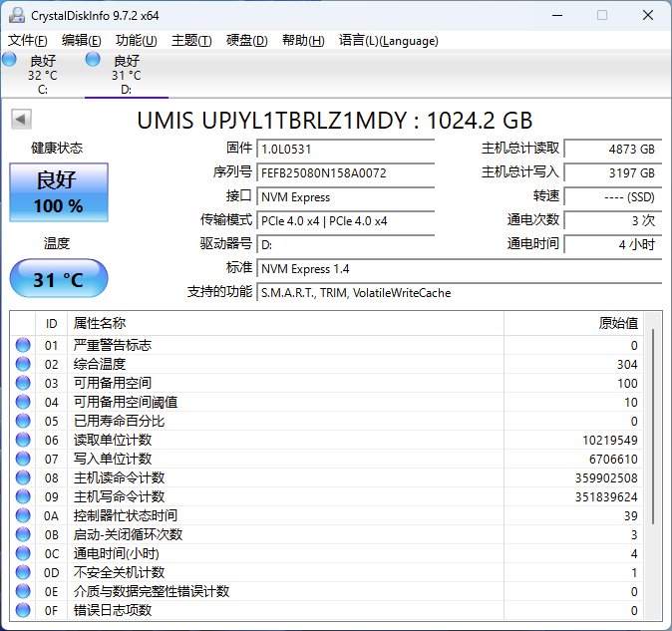This screenshot has width=672, height=631.
Task: Open the 硬盘(D) menu
Action: (x=246, y=41)
